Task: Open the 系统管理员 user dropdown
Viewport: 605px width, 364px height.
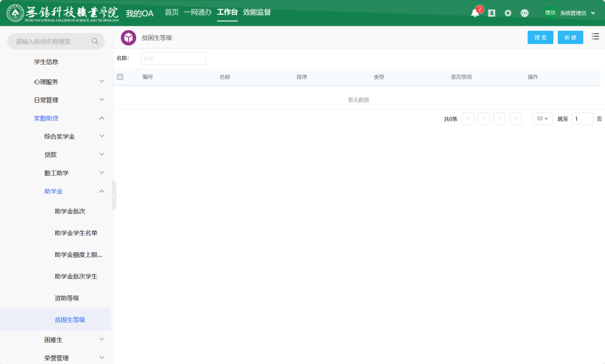Action: tap(577, 13)
